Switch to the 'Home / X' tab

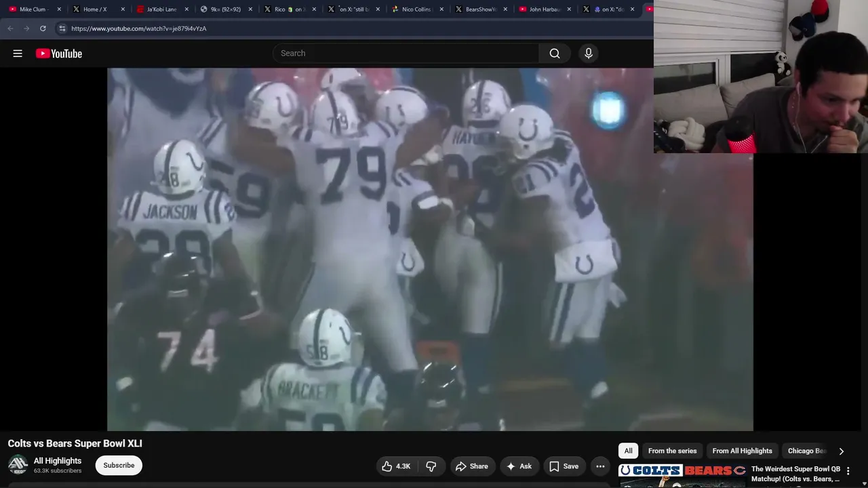pos(95,9)
